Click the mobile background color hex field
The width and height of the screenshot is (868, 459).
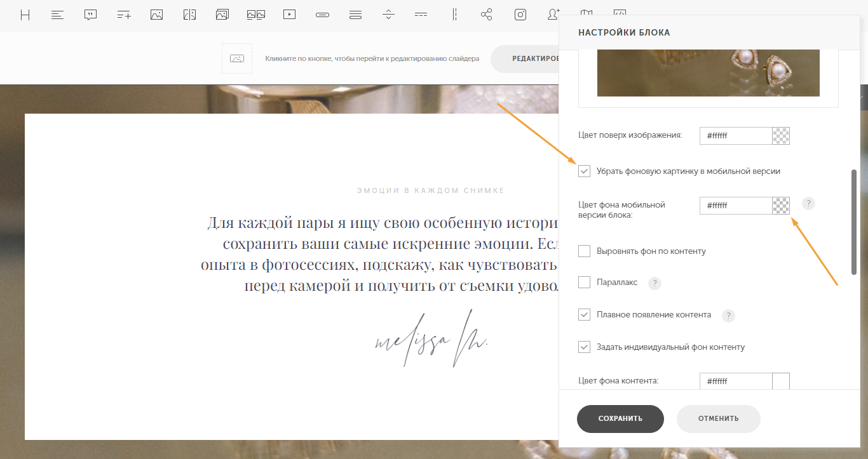(735, 206)
